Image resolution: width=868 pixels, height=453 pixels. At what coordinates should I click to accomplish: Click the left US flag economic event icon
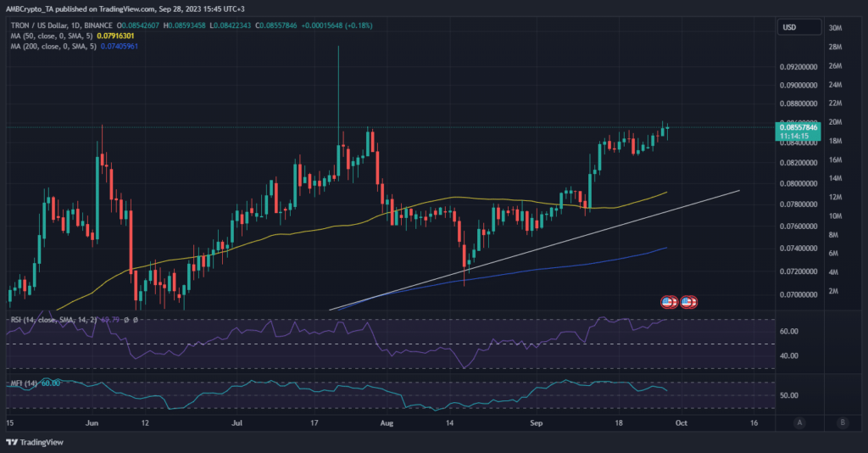[x=668, y=302]
